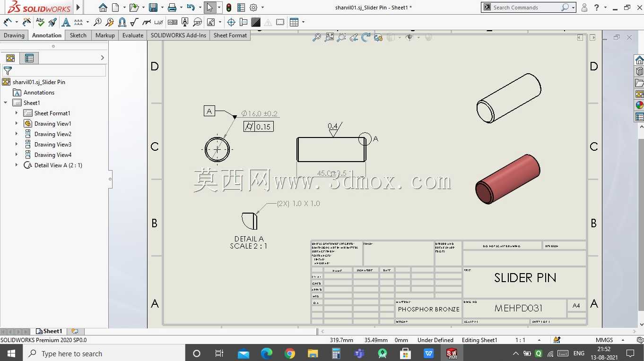Viewport: 644px width, 361px height.
Task: Expand Drawing View1 in the tree
Action: tap(17, 124)
